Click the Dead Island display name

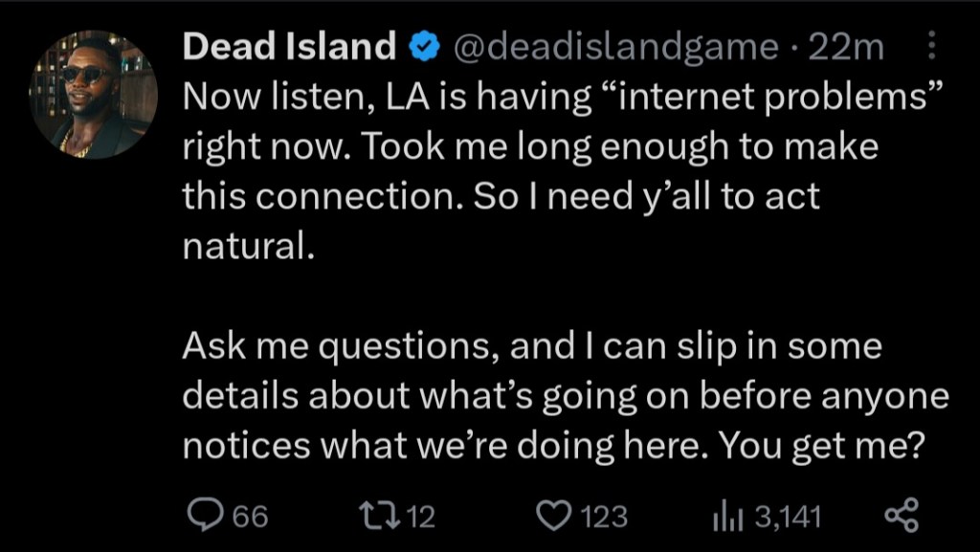(288, 47)
